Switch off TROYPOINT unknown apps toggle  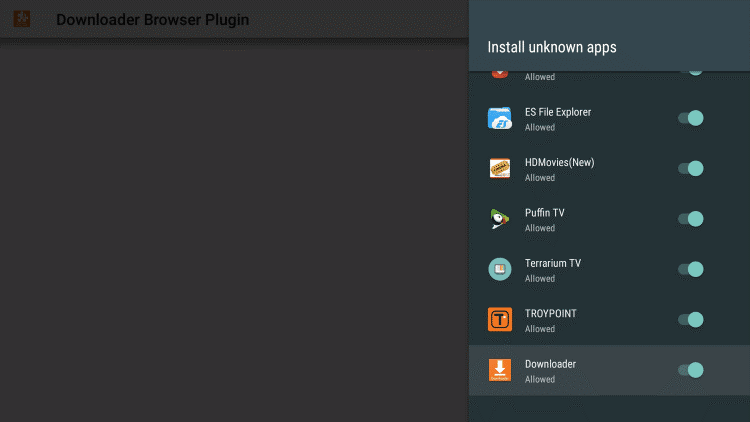pos(691,319)
